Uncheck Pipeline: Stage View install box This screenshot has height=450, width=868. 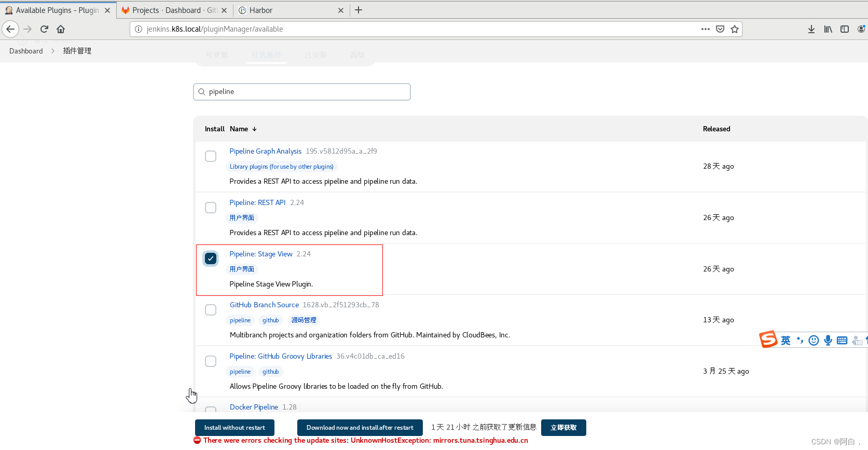tap(211, 258)
